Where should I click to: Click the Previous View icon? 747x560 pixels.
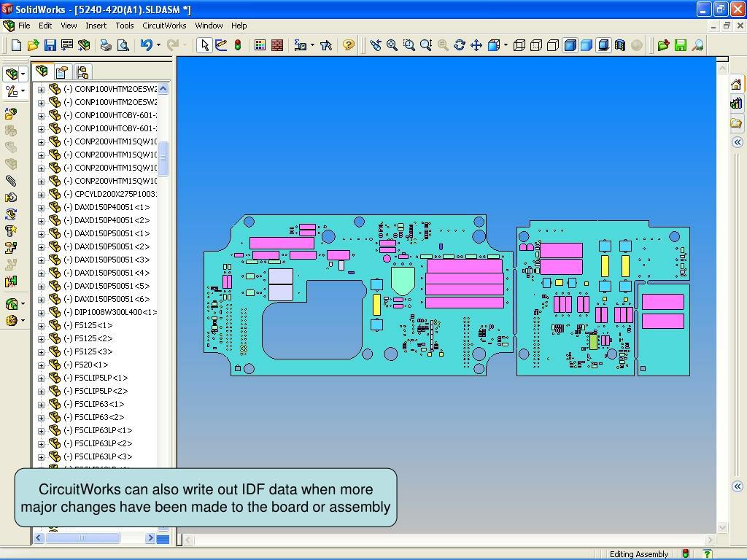point(376,45)
